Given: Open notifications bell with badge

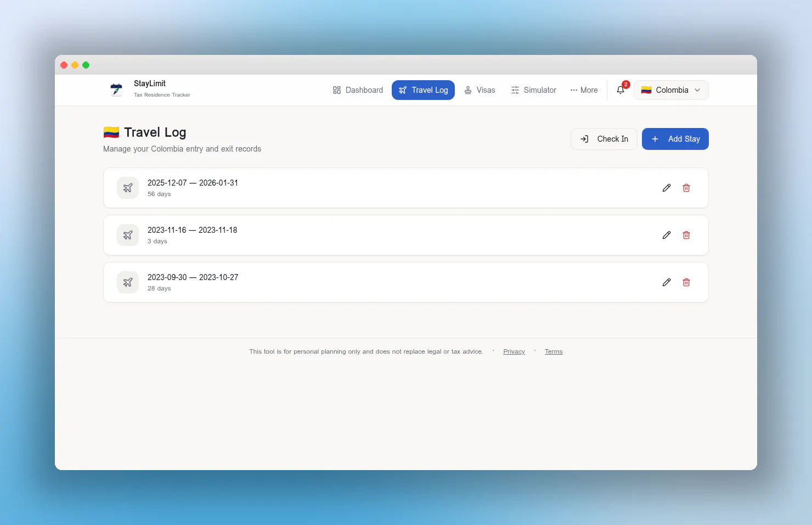Looking at the screenshot, I should [621, 90].
